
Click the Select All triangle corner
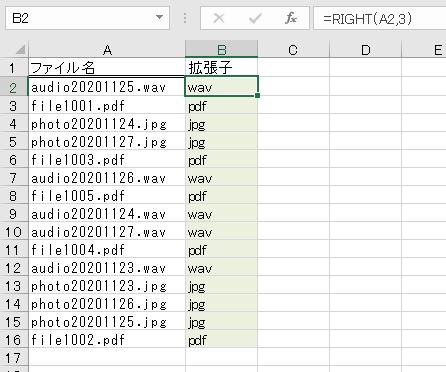(20, 50)
